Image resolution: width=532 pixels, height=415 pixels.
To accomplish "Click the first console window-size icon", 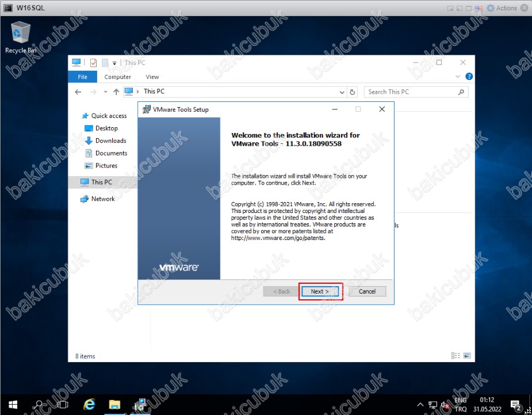I will [x=450, y=9].
